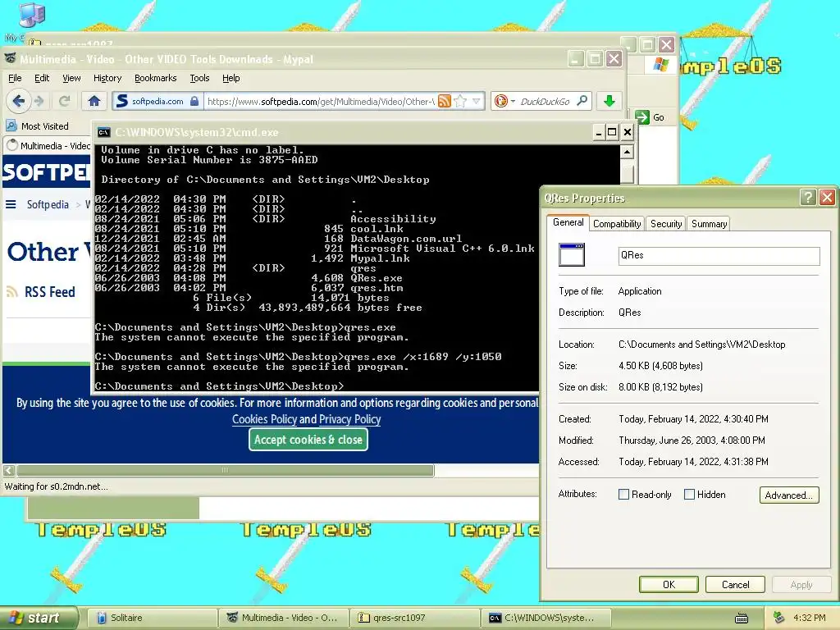Switch to the cmd taskbar button
Screen dimensions: 840x630
click(x=546, y=618)
